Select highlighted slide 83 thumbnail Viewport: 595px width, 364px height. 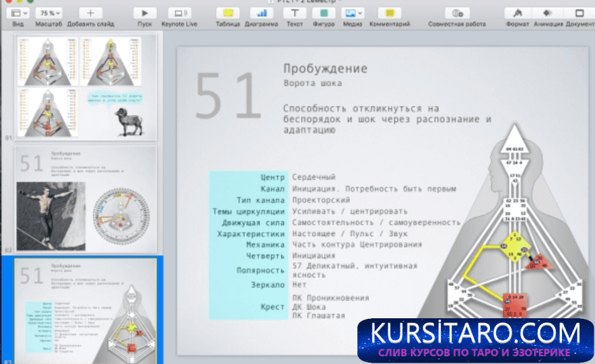[x=85, y=310]
